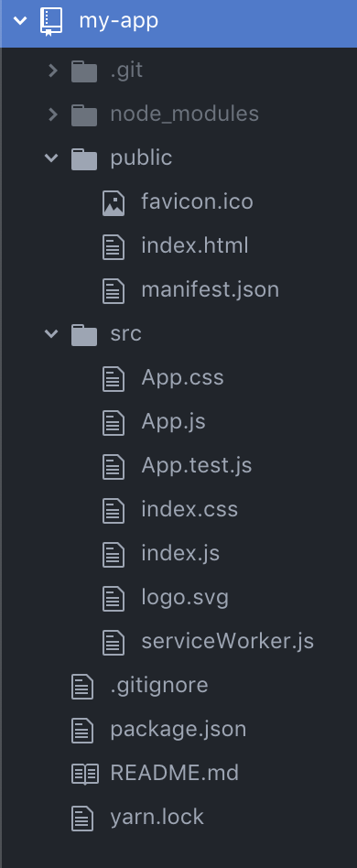Open App.test.js file

(x=197, y=465)
